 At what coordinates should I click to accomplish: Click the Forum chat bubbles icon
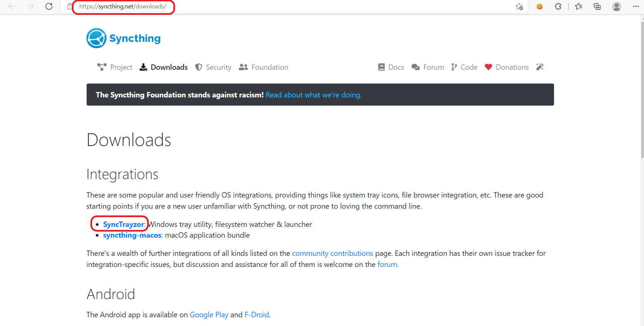click(x=416, y=67)
